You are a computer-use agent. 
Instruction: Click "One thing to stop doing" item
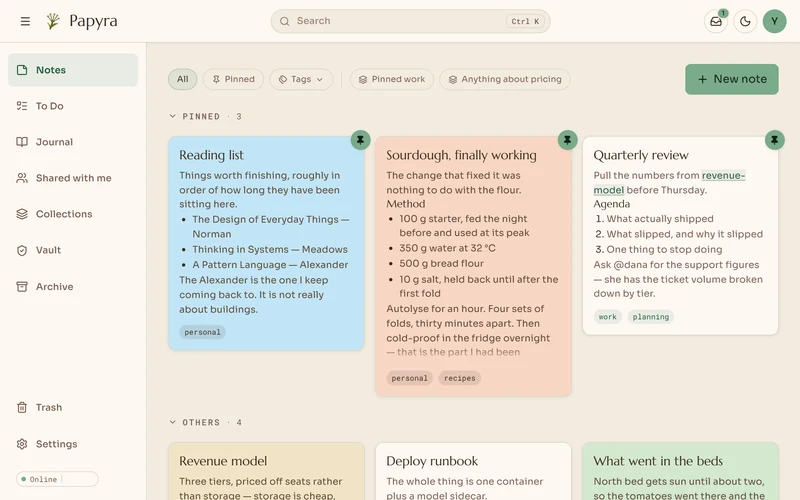pyautogui.click(x=664, y=249)
